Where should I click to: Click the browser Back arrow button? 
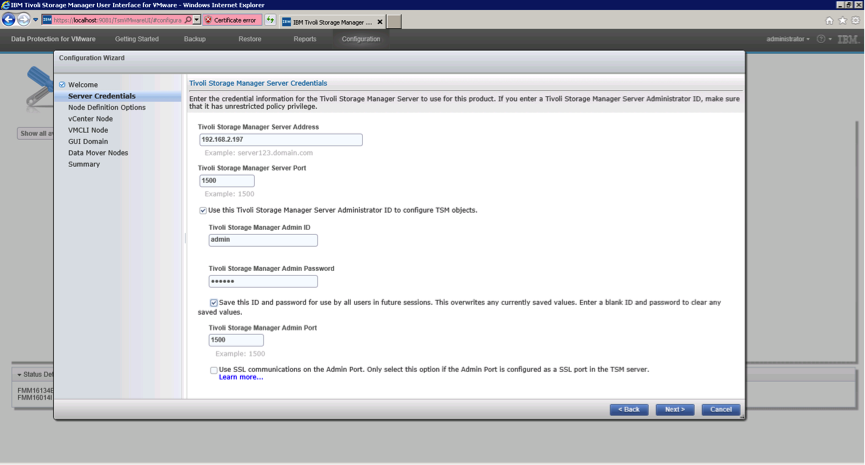point(8,20)
